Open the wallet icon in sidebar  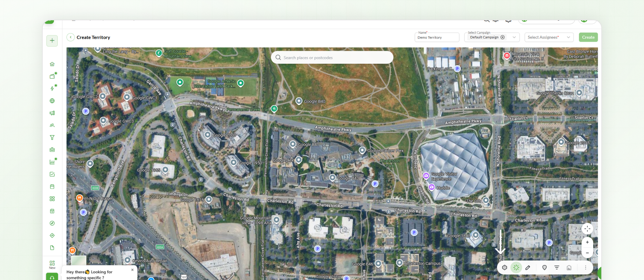coord(52,76)
